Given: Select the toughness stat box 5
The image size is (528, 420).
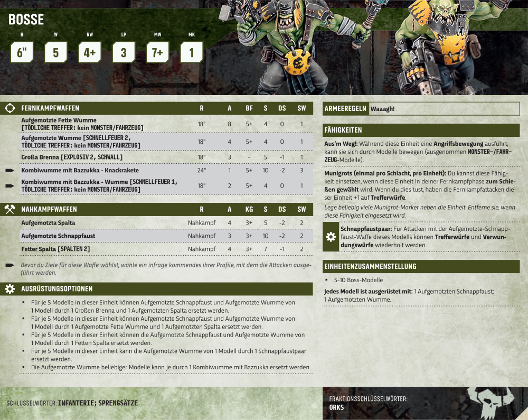Looking at the screenshot, I should tap(56, 52).
